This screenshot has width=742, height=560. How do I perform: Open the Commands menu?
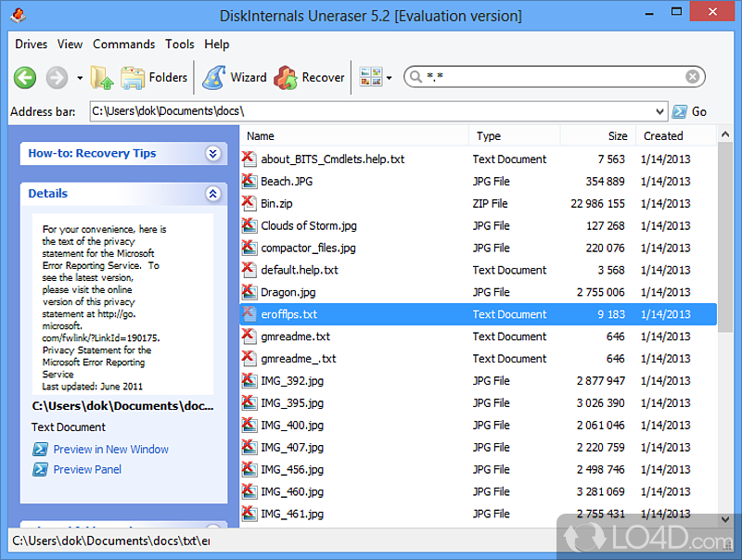pos(123,44)
